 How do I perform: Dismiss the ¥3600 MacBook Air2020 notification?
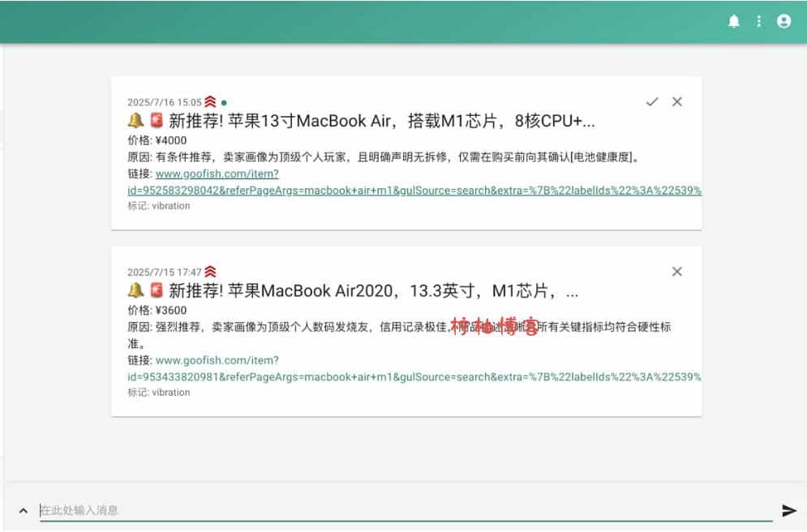pyautogui.click(x=677, y=272)
